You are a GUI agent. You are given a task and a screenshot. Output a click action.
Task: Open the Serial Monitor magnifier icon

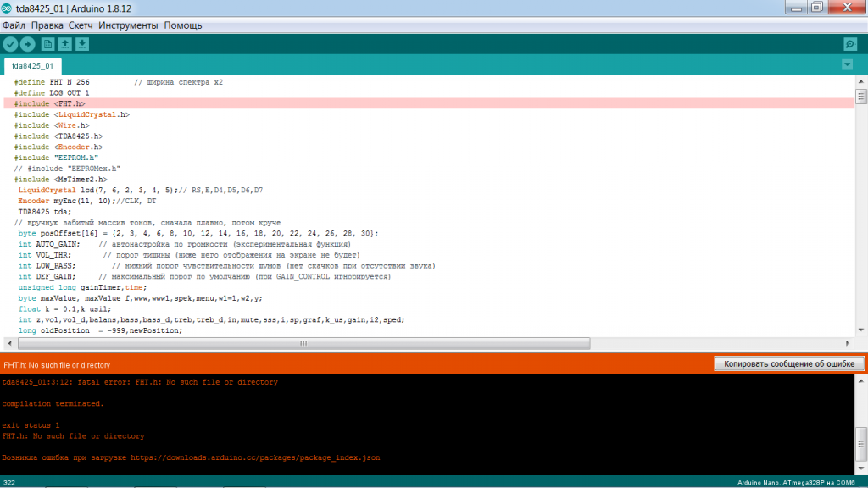coord(849,44)
